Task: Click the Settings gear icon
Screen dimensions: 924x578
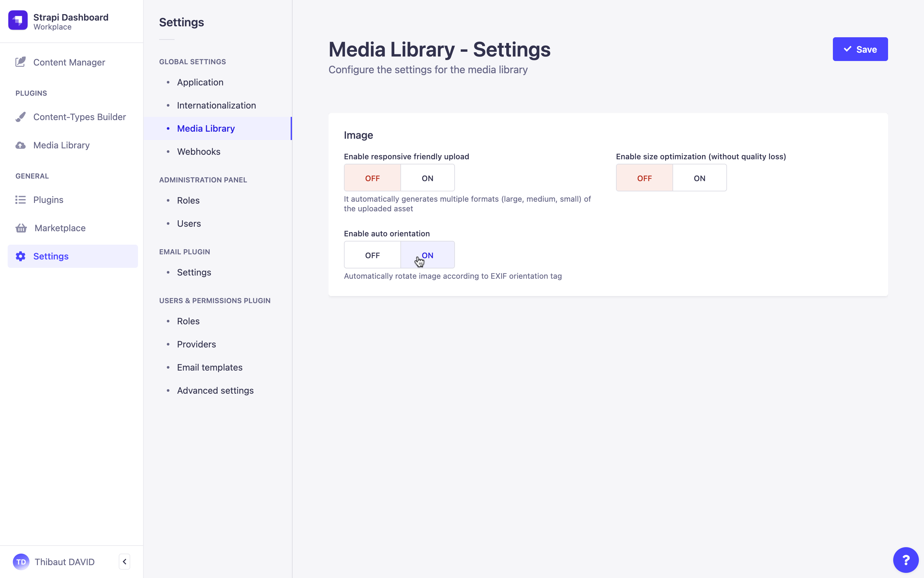Action: point(21,256)
